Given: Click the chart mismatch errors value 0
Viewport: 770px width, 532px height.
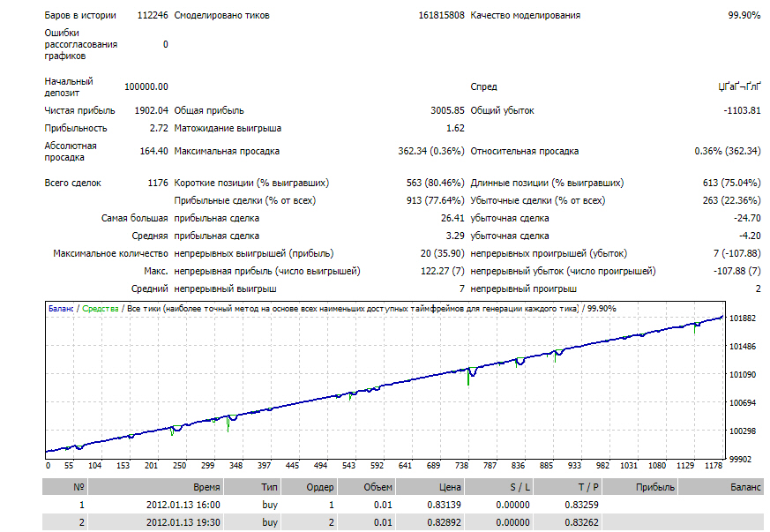Looking at the screenshot, I should click(166, 45).
